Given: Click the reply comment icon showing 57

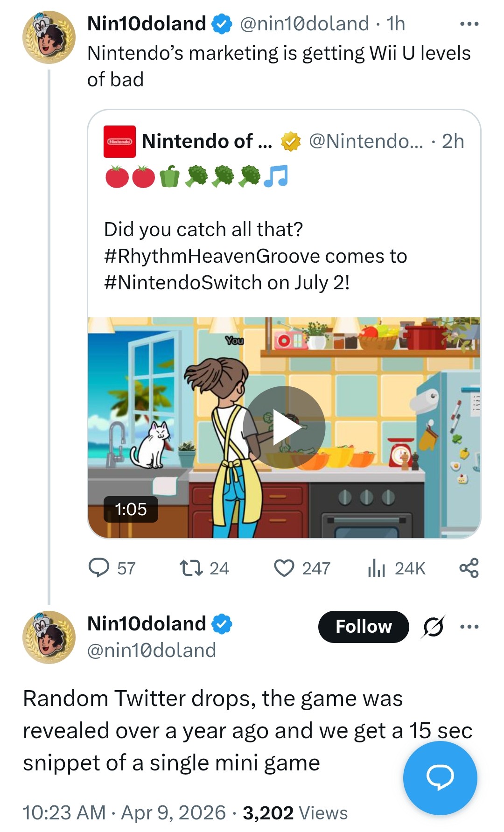Looking at the screenshot, I should 99,568.
